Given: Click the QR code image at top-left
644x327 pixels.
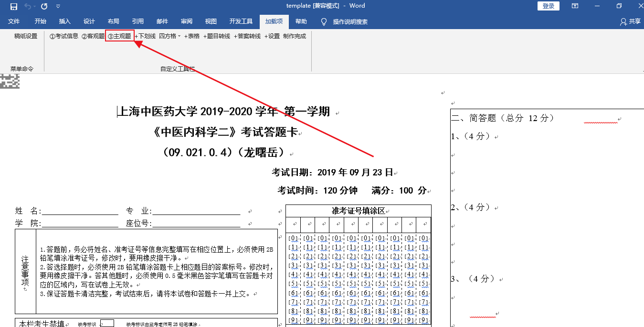Looking at the screenshot, I should click(x=10, y=82).
